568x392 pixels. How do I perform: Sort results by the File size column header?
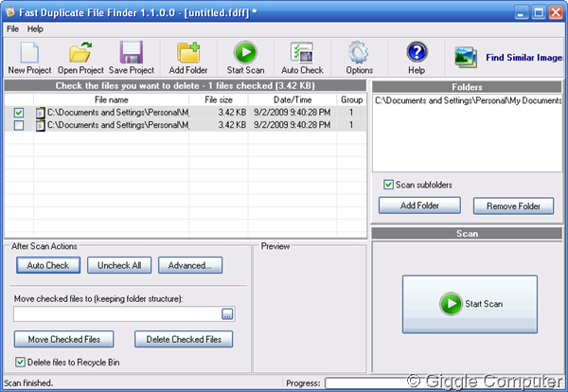pos(219,99)
